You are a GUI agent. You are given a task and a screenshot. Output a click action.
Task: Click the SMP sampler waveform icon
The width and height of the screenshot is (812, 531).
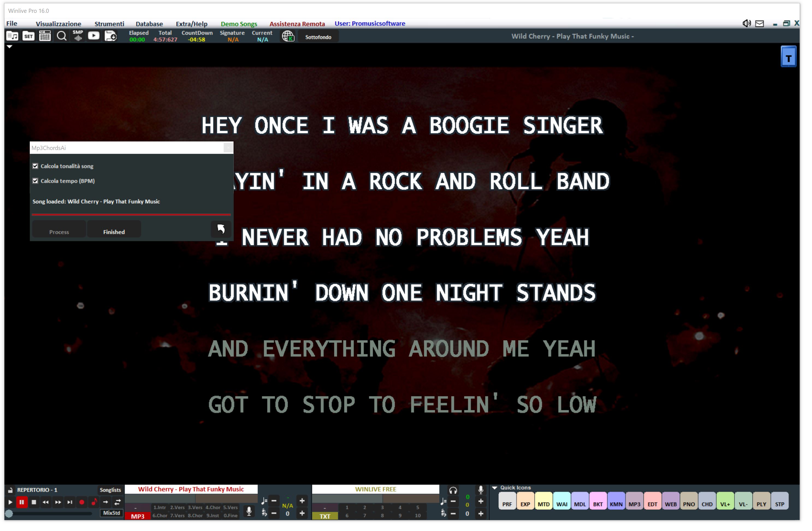click(x=78, y=36)
